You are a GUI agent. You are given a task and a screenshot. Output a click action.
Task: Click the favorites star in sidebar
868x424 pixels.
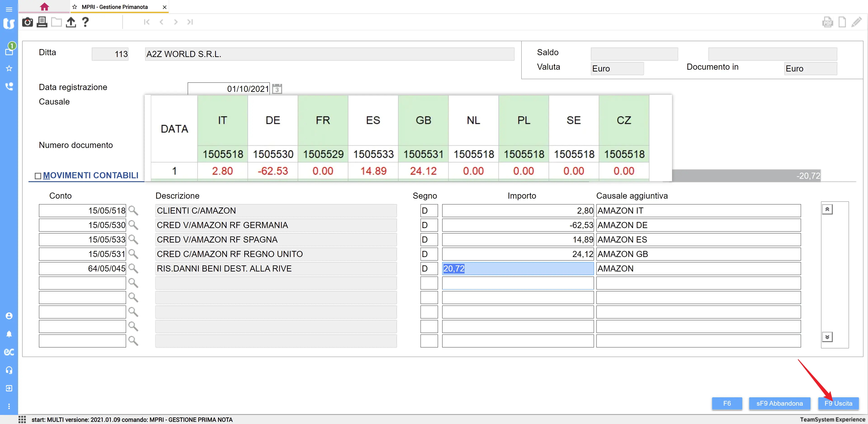(9, 69)
